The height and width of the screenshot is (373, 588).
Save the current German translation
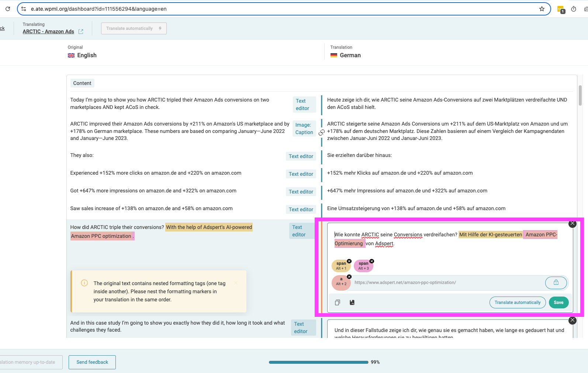tap(558, 302)
